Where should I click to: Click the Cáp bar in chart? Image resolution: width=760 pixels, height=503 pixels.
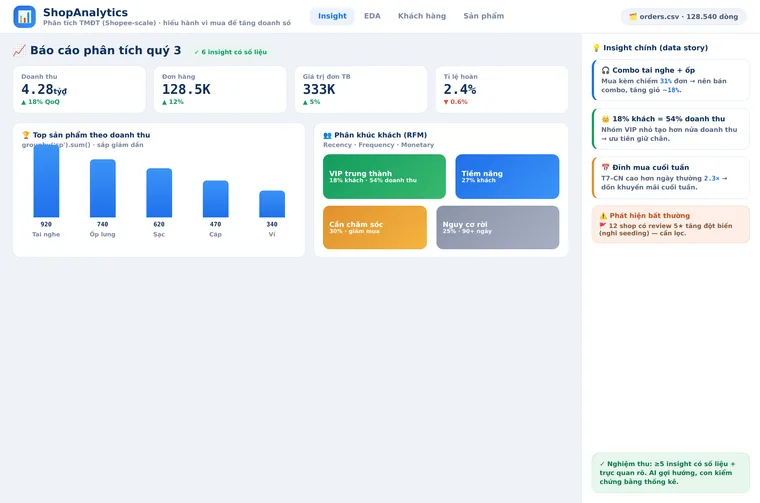(216, 199)
